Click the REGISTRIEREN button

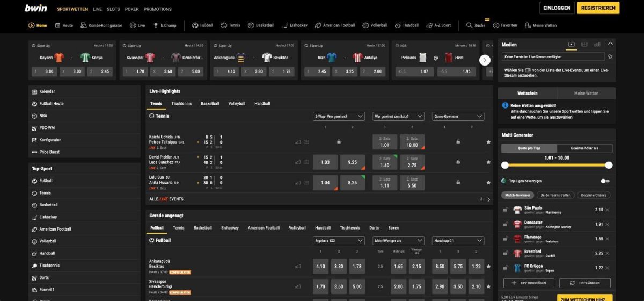click(x=598, y=8)
